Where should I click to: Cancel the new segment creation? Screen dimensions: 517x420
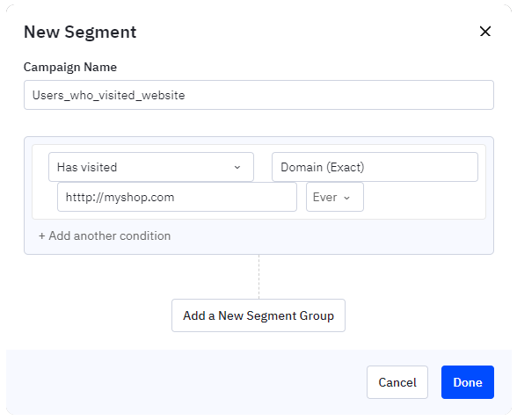(397, 382)
